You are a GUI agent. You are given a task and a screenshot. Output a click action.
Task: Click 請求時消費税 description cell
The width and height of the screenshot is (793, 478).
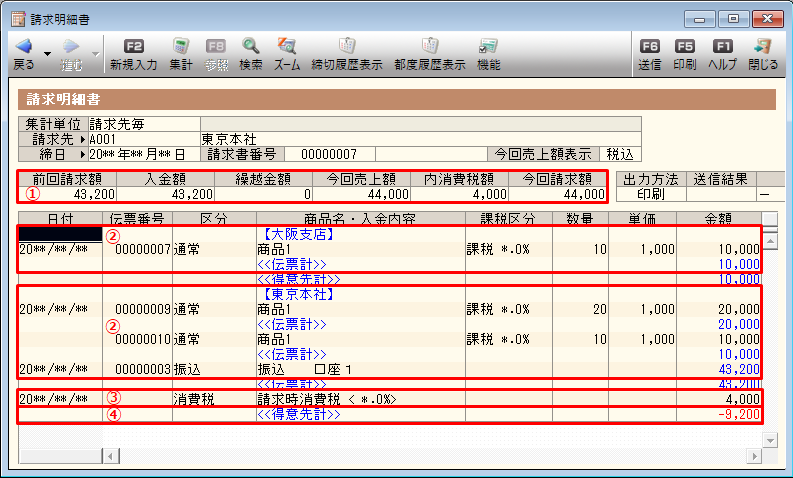coord(361,399)
